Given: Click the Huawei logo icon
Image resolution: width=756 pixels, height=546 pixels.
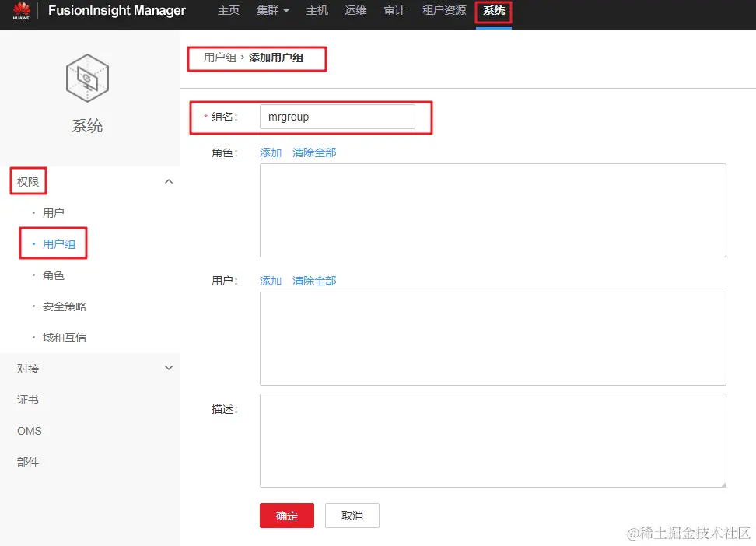Looking at the screenshot, I should (22, 11).
